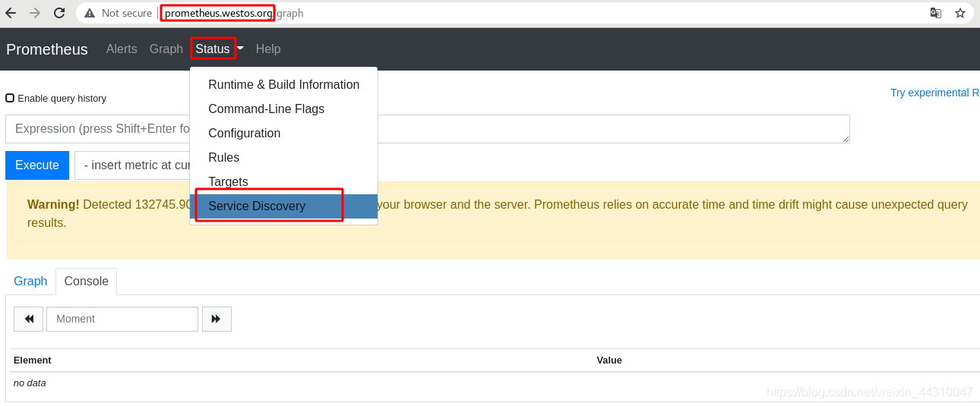This screenshot has height=406, width=980.
Task: Click the Element column header
Action: pyautogui.click(x=33, y=360)
